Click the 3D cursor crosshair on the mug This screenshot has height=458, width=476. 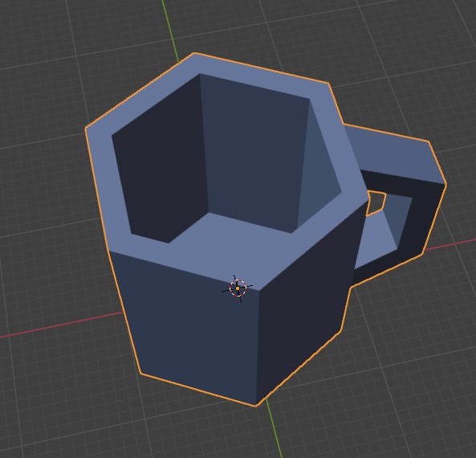point(238,288)
